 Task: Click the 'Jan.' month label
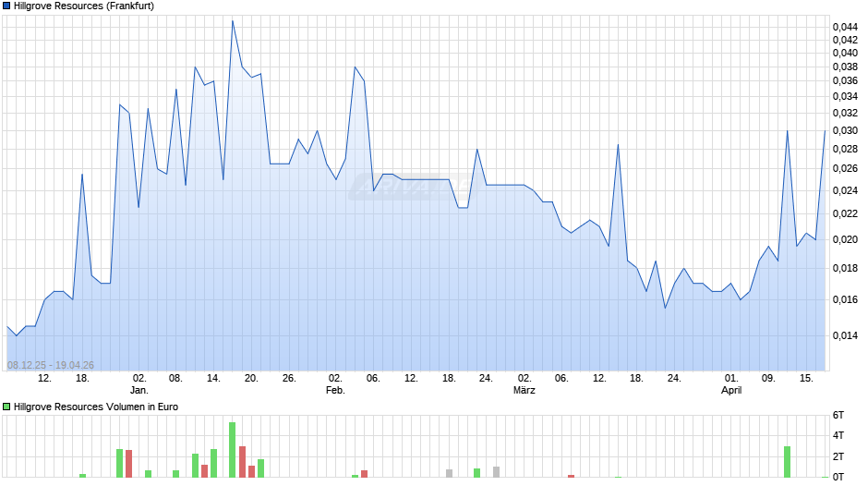[x=139, y=390]
